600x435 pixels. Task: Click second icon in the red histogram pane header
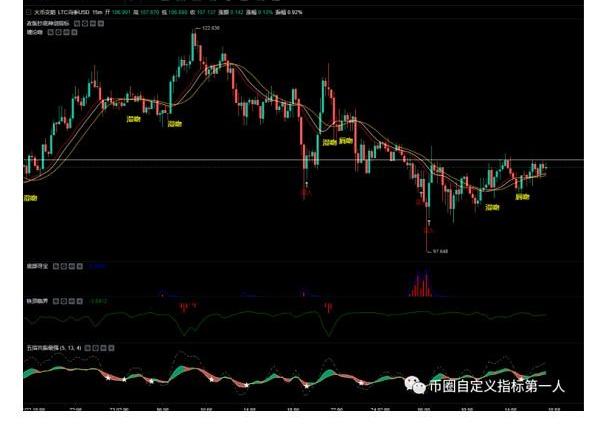point(64,266)
